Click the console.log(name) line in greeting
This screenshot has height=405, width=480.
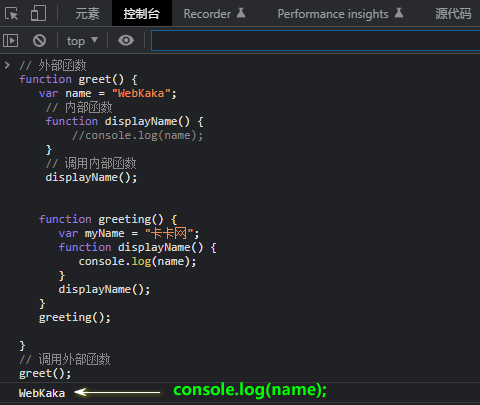point(137,261)
